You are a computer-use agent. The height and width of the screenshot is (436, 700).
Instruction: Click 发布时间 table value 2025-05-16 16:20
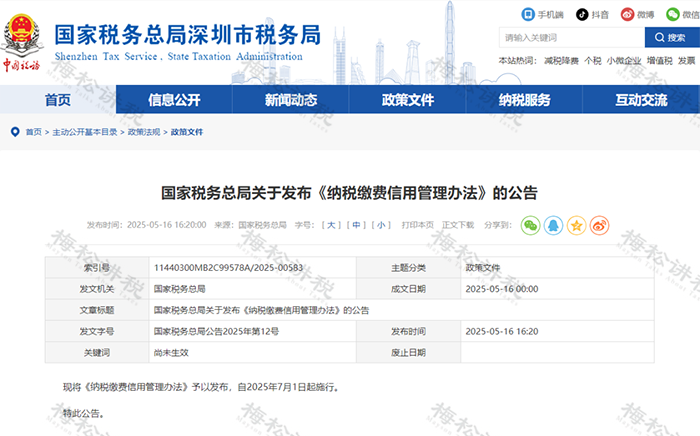coord(502,332)
